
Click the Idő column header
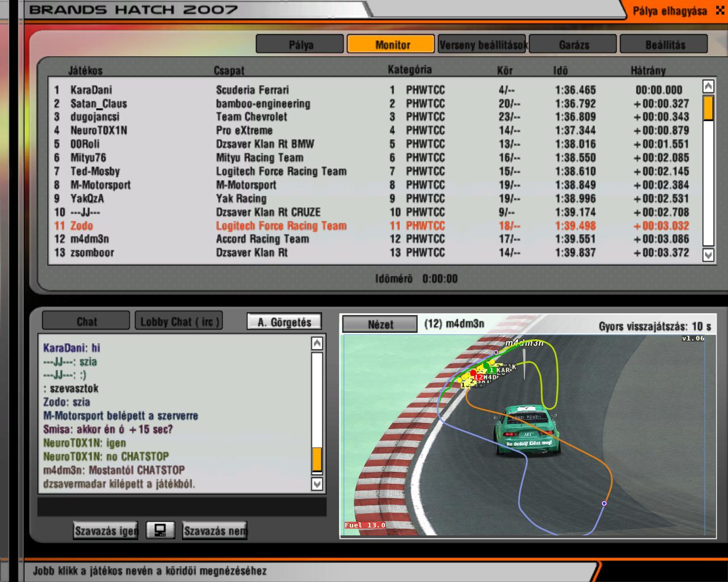[560, 70]
